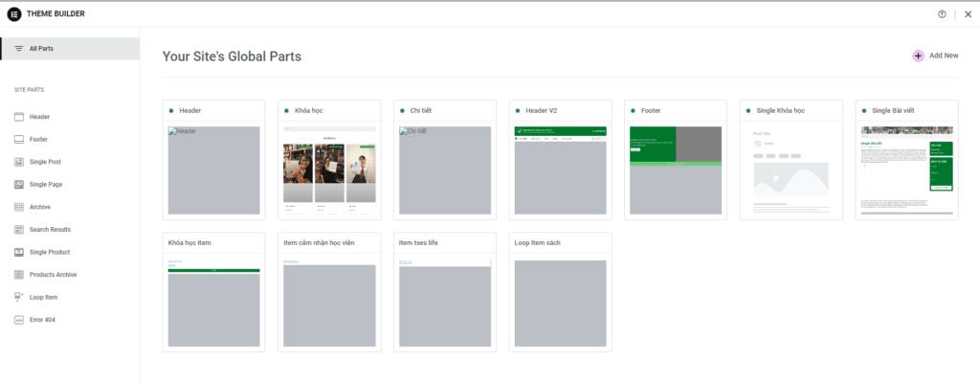Screen dimensions: 980x384
Task: Open the info help icon
Action: click(942, 14)
